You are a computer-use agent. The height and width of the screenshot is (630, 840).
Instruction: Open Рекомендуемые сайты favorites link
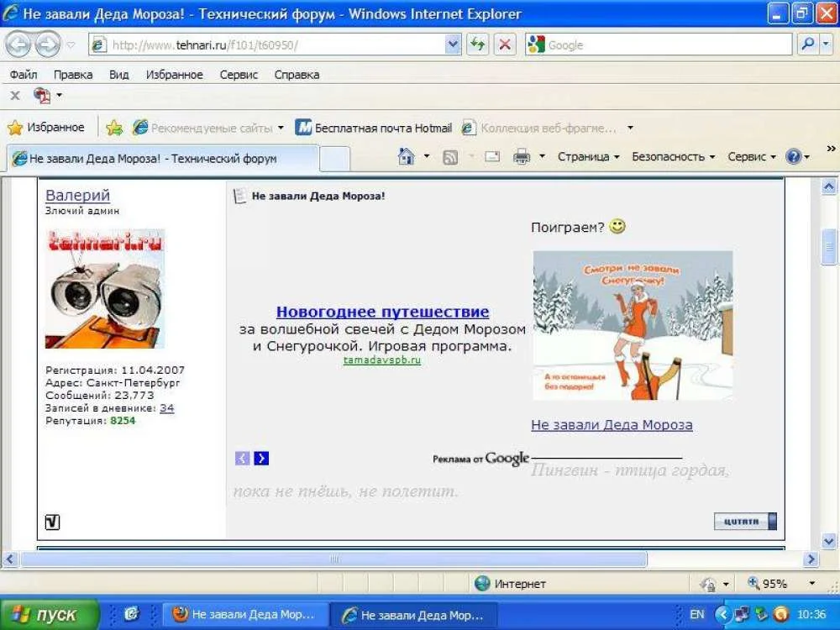pos(207,128)
